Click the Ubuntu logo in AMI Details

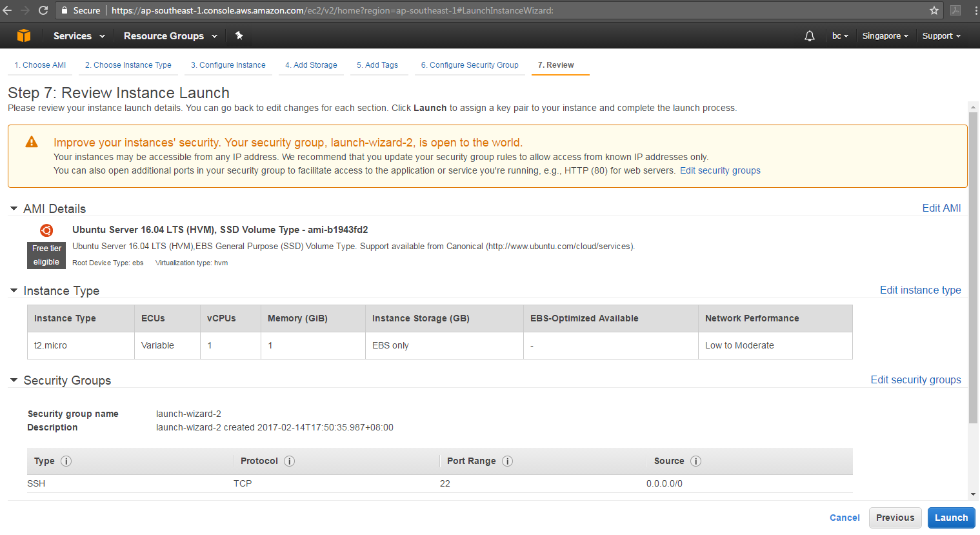[46, 230]
